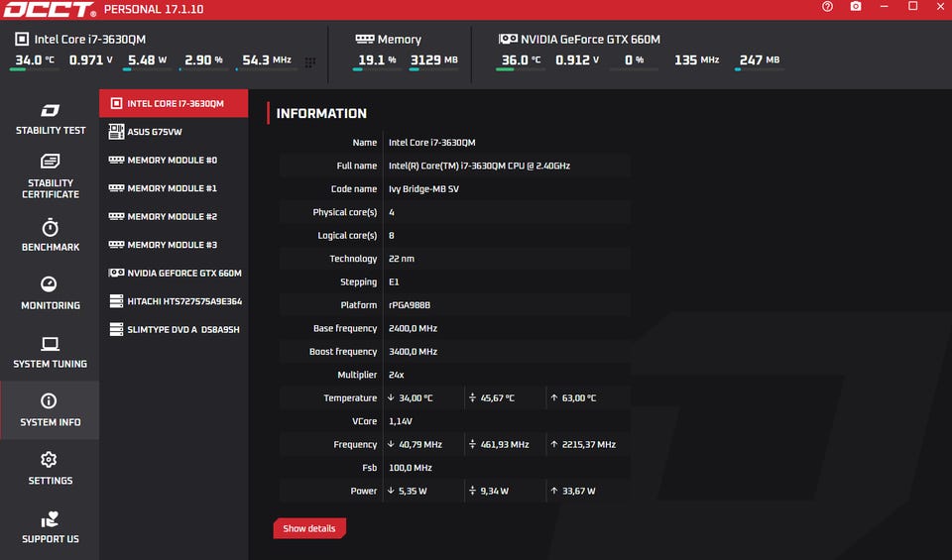Open the Support Us section
The image size is (952, 560).
click(x=51, y=526)
